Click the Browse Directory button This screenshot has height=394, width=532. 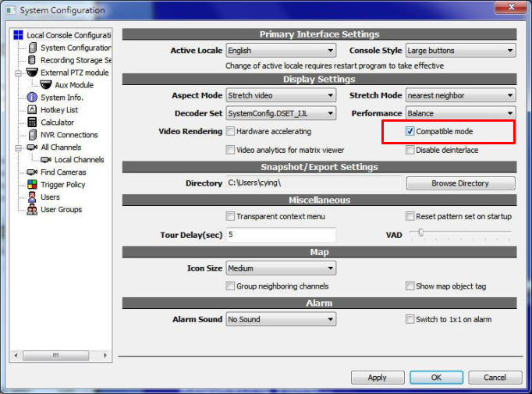(460, 183)
